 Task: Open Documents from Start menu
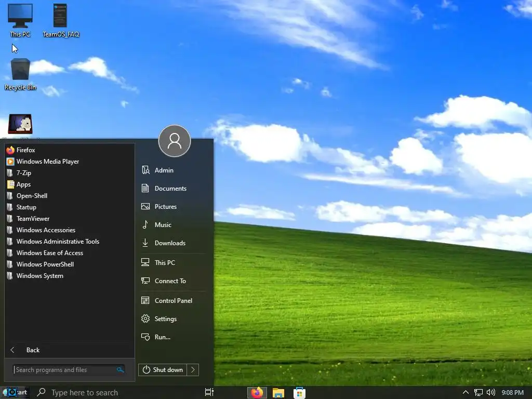pos(174,188)
